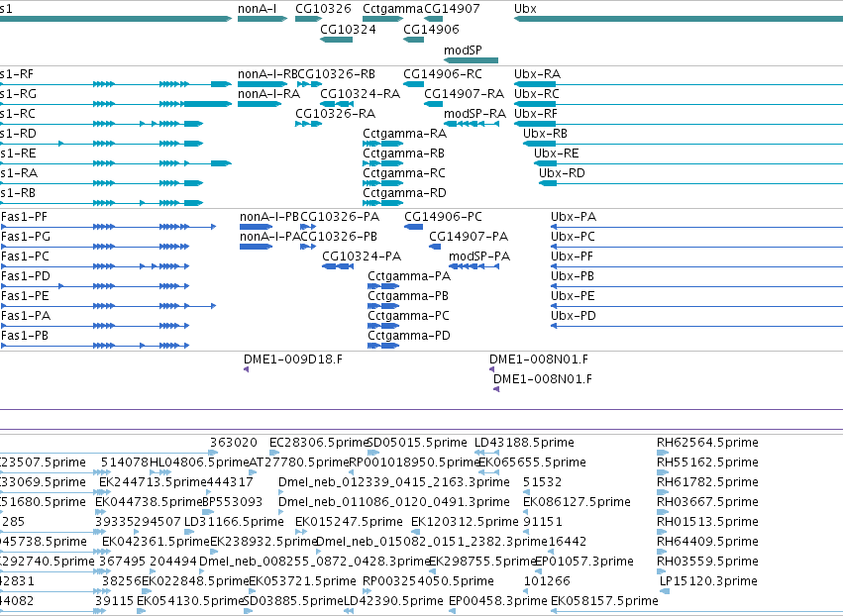Click the Ubx-PE protein label

tap(573, 296)
